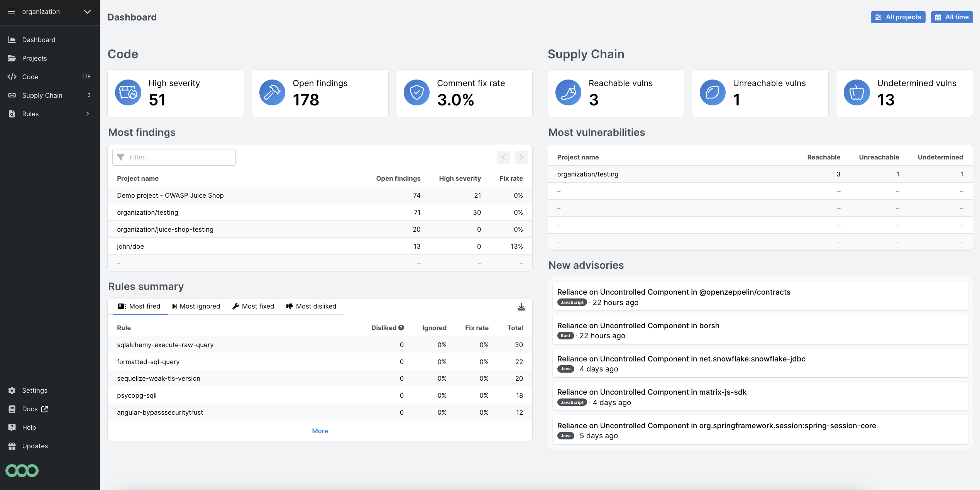Expand the Rules section chevron

[x=88, y=114]
